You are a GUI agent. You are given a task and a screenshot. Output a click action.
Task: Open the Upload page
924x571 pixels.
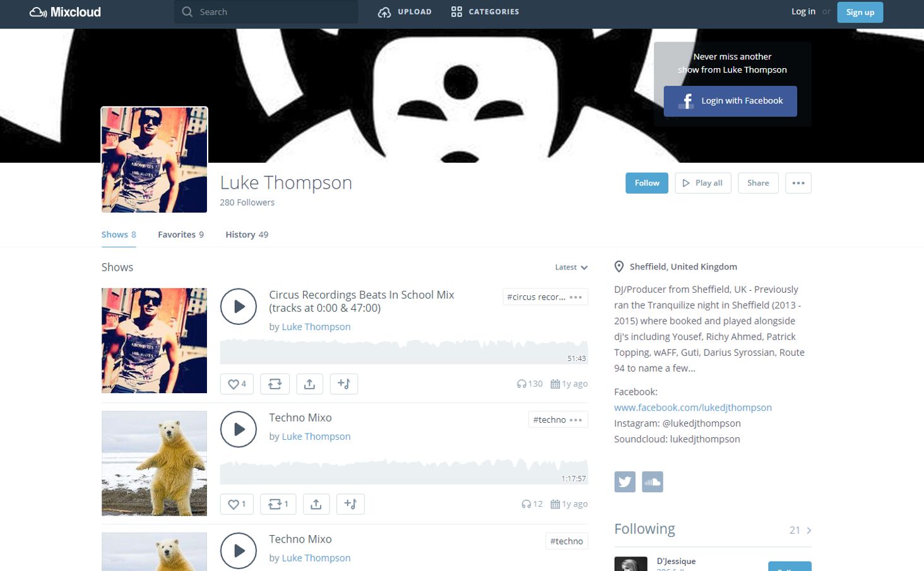point(405,12)
